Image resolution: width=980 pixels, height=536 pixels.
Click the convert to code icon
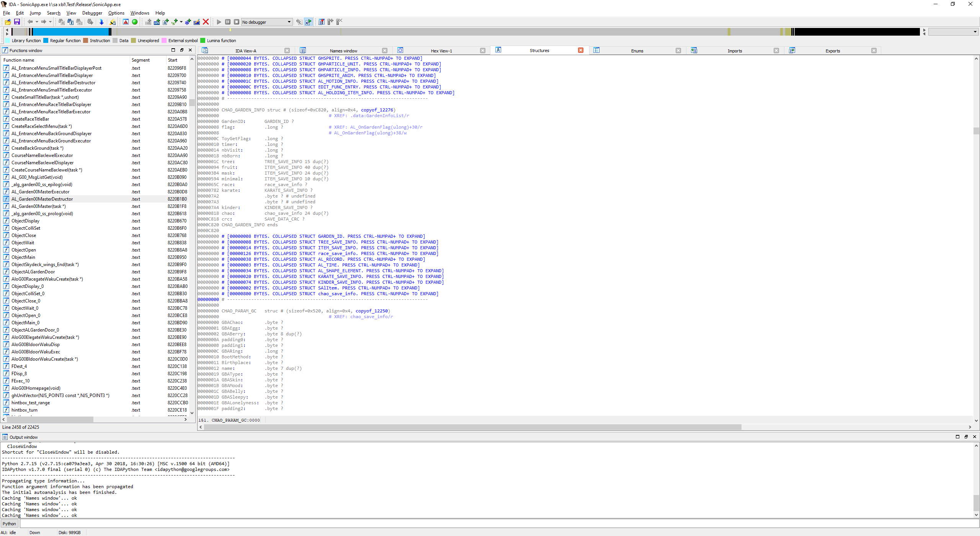148,22
